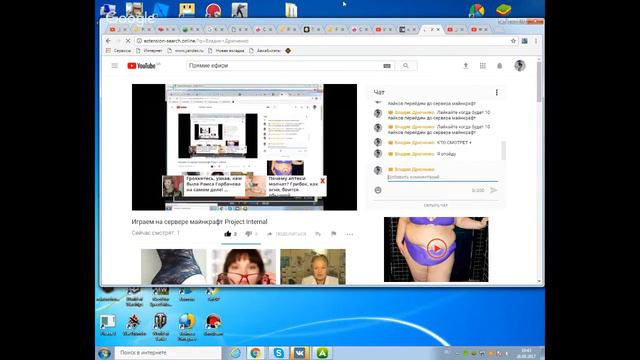Open YouTube's hamburger guide menu
Image resolution: width=640 pixels, height=360 pixels.
(x=115, y=66)
